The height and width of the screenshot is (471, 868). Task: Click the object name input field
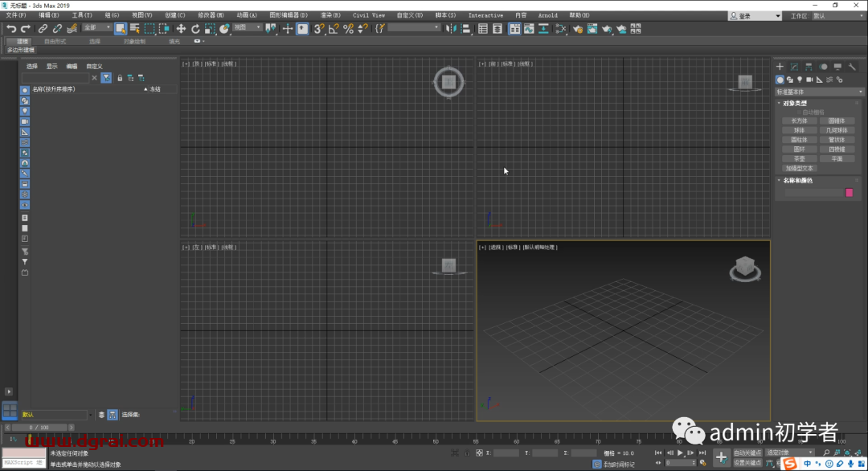[813, 193]
